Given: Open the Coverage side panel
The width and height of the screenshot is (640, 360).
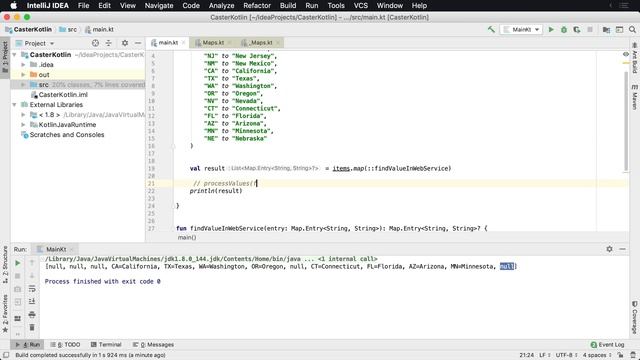Looking at the screenshot, I should click(x=635, y=317).
